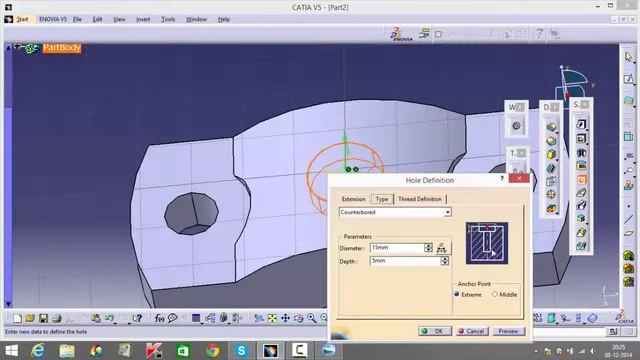
Task: Open the Help menu
Action: click(x=224, y=19)
